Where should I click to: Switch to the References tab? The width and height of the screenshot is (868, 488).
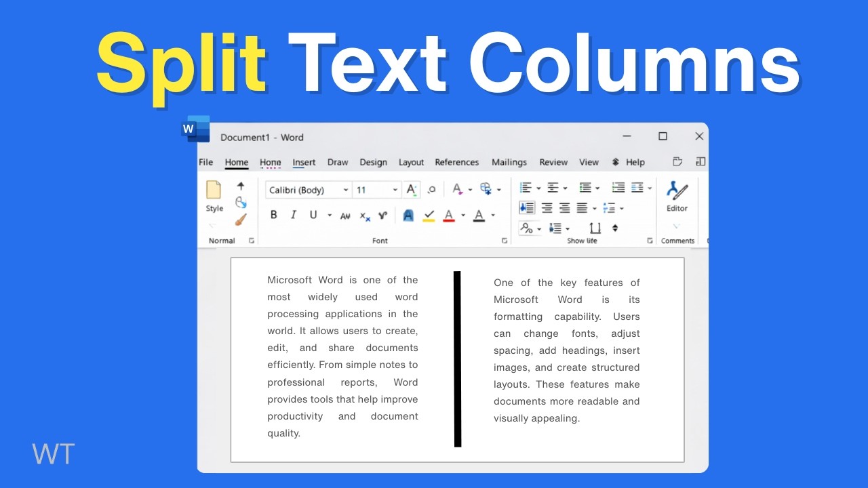click(x=457, y=163)
